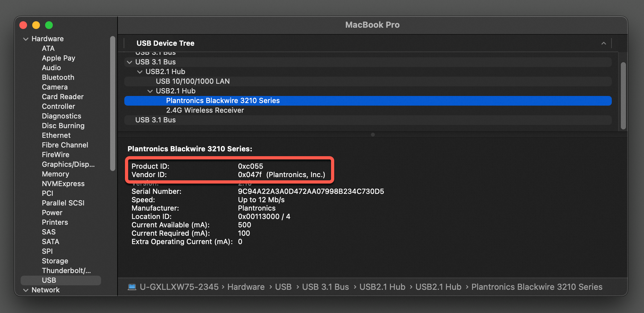Select Storage in the sidebar
This screenshot has width=644, height=313.
pyautogui.click(x=55, y=261)
